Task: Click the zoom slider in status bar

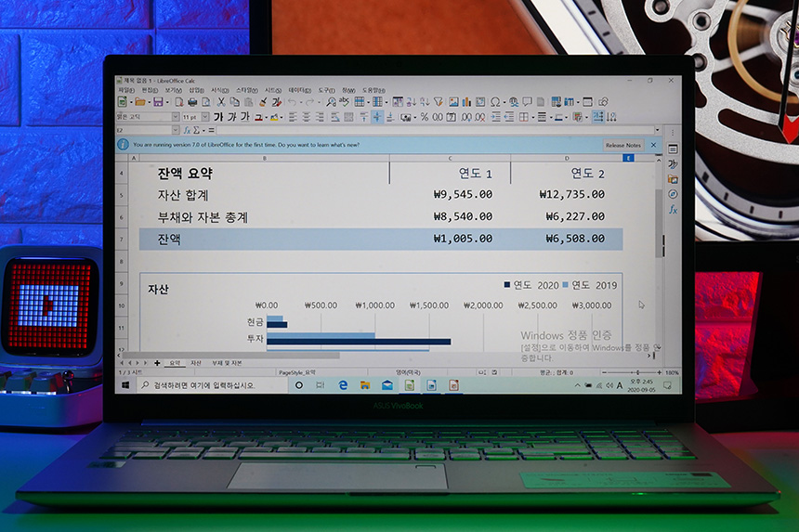Action: click(x=632, y=372)
